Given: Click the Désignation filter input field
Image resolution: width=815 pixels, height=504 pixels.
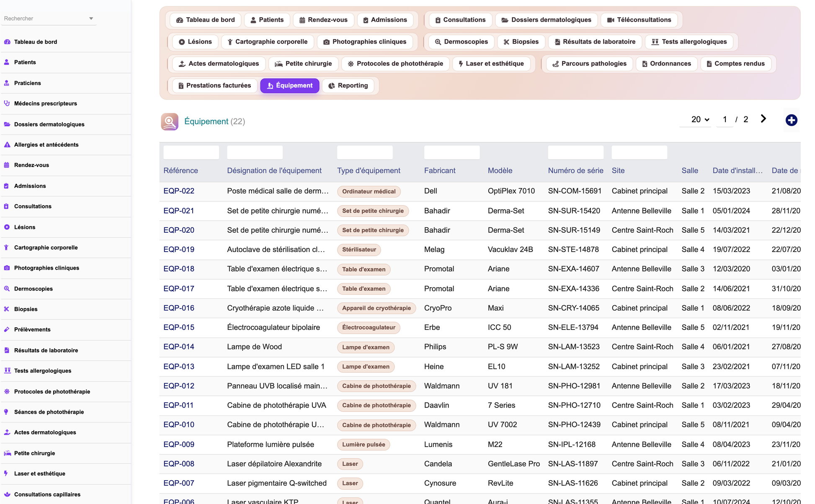Looking at the screenshot, I should (255, 152).
